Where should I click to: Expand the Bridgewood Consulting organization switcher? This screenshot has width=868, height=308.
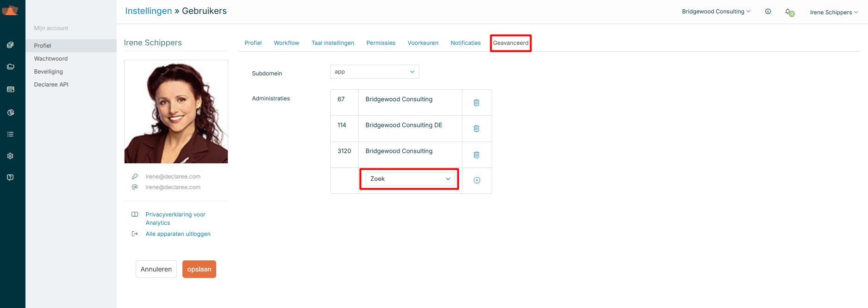point(716,12)
